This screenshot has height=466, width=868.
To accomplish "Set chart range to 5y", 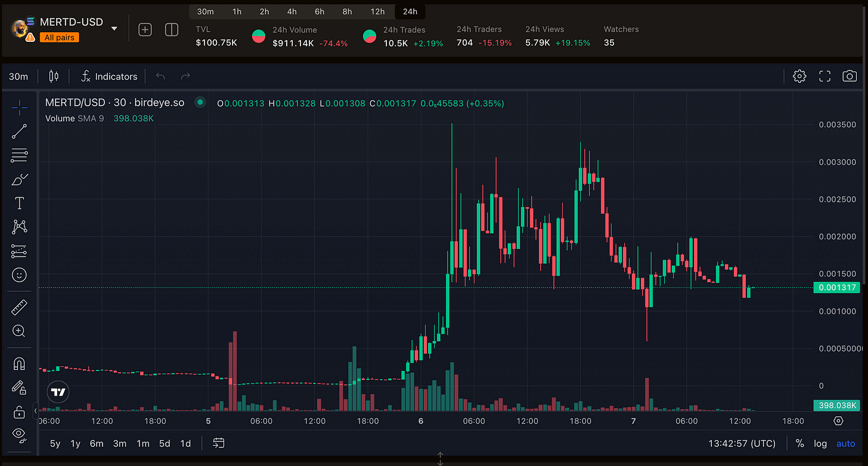I will (x=55, y=443).
